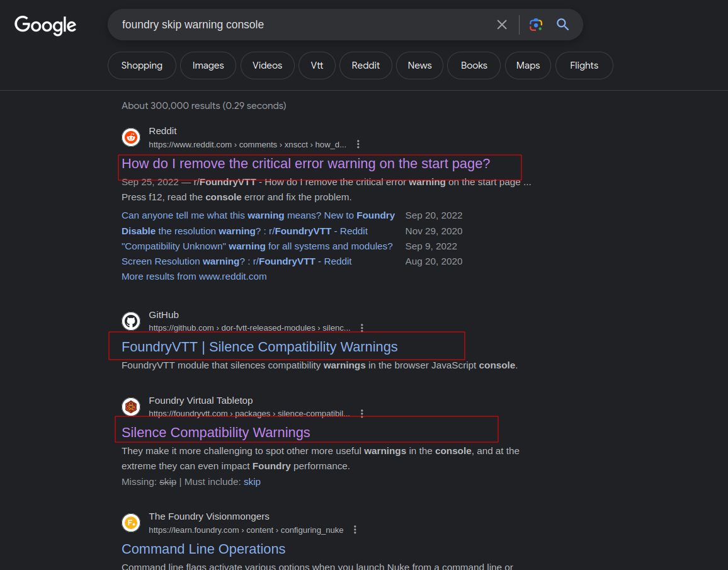This screenshot has width=728, height=570.
Task: Click the 'Must include: skip' link
Action: (x=252, y=481)
